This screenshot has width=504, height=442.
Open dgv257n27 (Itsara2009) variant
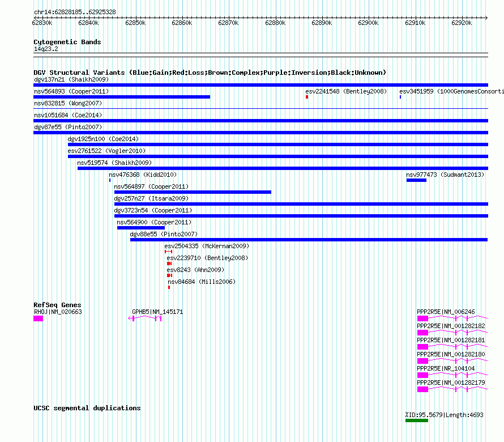click(x=151, y=198)
